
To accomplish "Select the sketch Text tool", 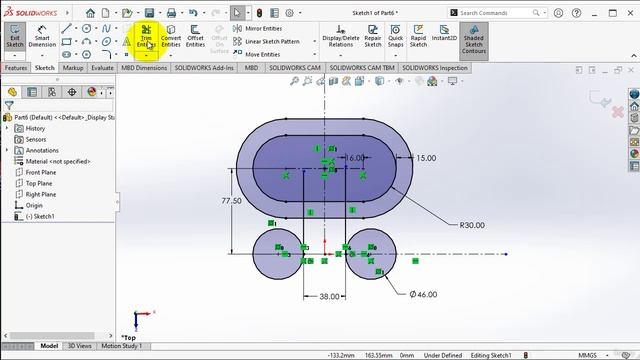I will pyautogui.click(x=127, y=41).
